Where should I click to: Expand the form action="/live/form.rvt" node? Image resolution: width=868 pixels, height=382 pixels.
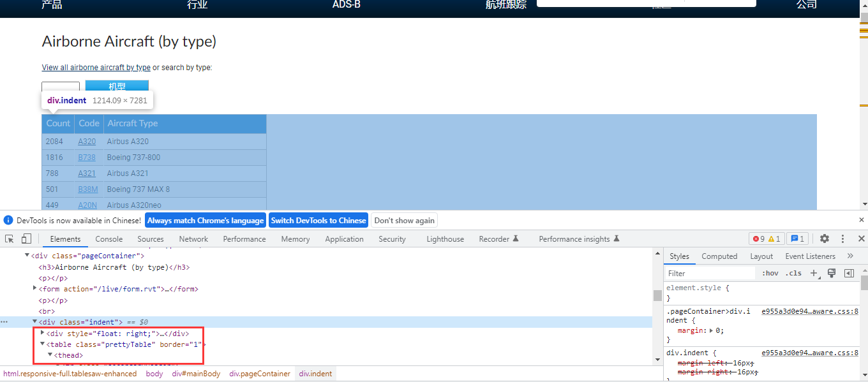click(35, 289)
